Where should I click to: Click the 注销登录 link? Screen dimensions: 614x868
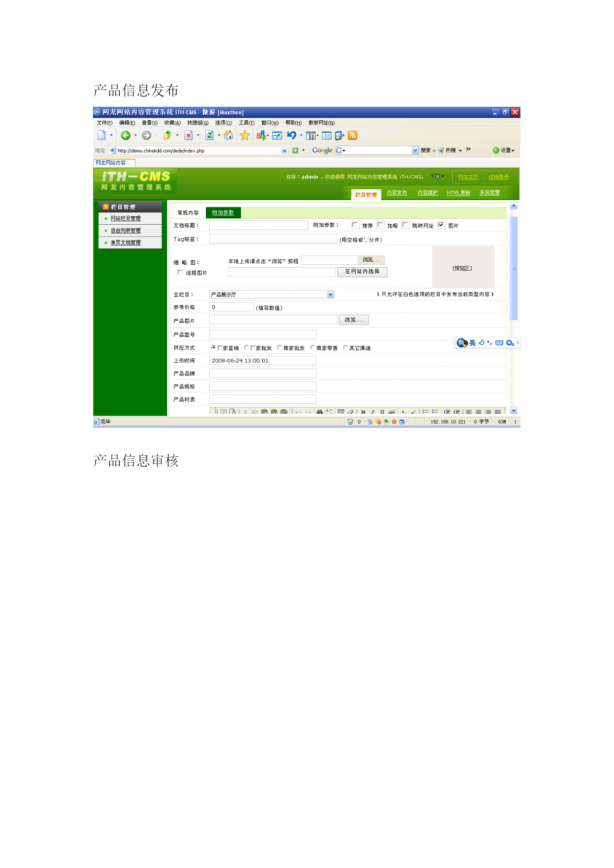498,177
